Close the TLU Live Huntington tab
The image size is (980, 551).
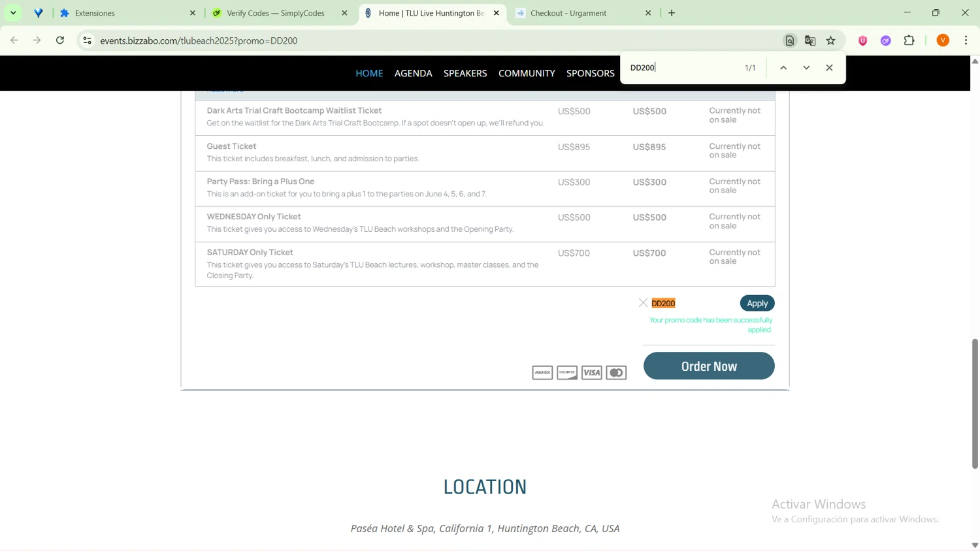[x=496, y=12]
